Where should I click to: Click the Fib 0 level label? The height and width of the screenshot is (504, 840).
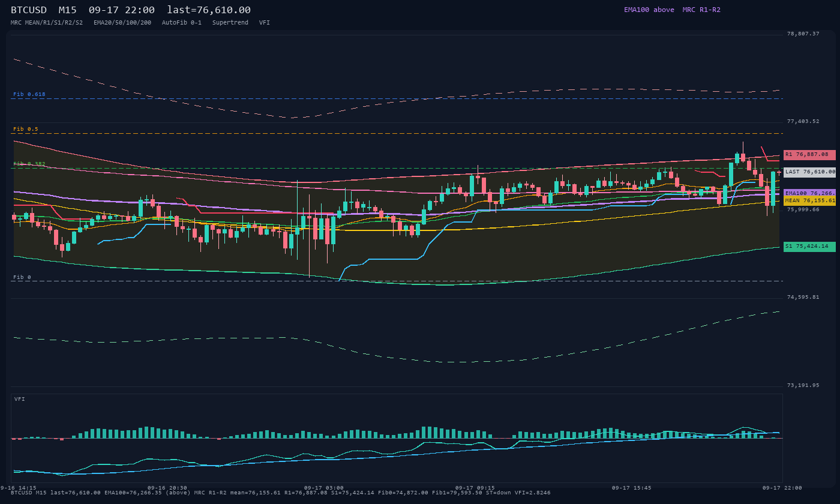(22, 277)
